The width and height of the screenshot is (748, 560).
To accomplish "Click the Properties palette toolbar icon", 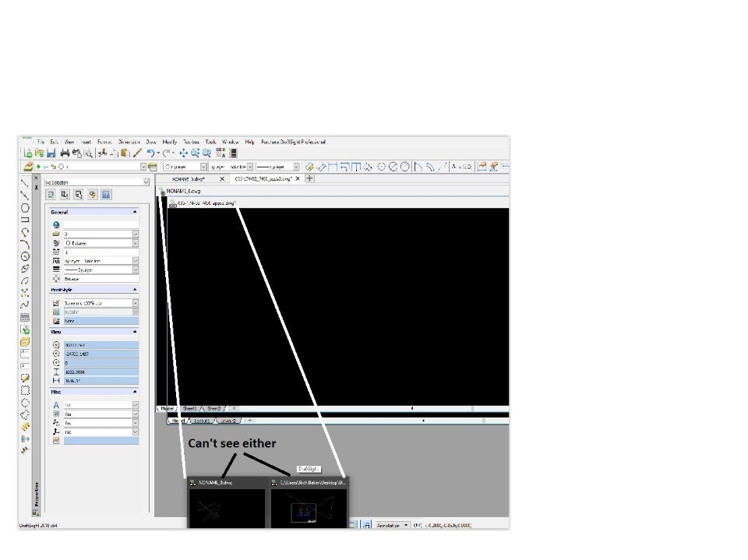I will click(x=221, y=153).
